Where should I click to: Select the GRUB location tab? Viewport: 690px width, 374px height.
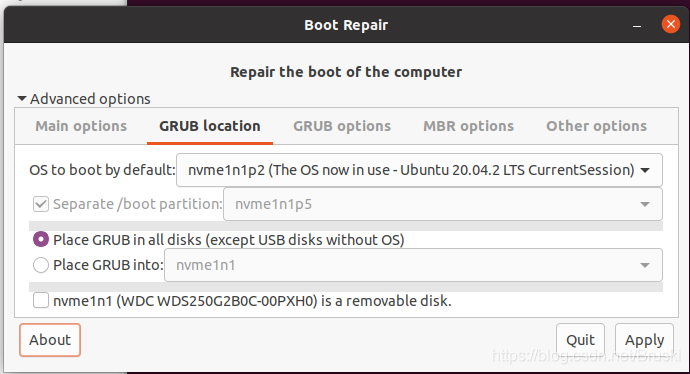[209, 126]
